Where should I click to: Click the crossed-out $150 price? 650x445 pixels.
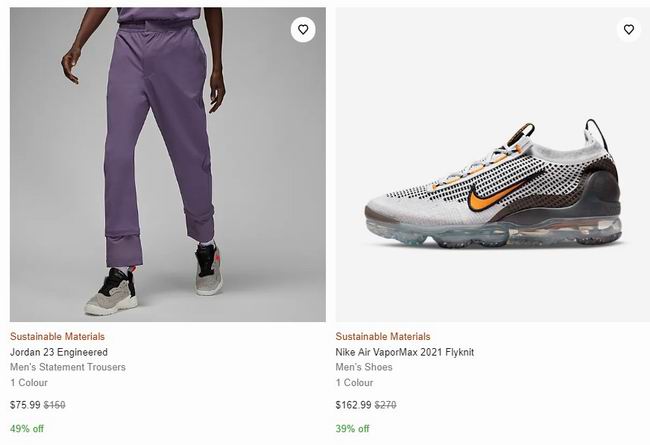(54, 405)
